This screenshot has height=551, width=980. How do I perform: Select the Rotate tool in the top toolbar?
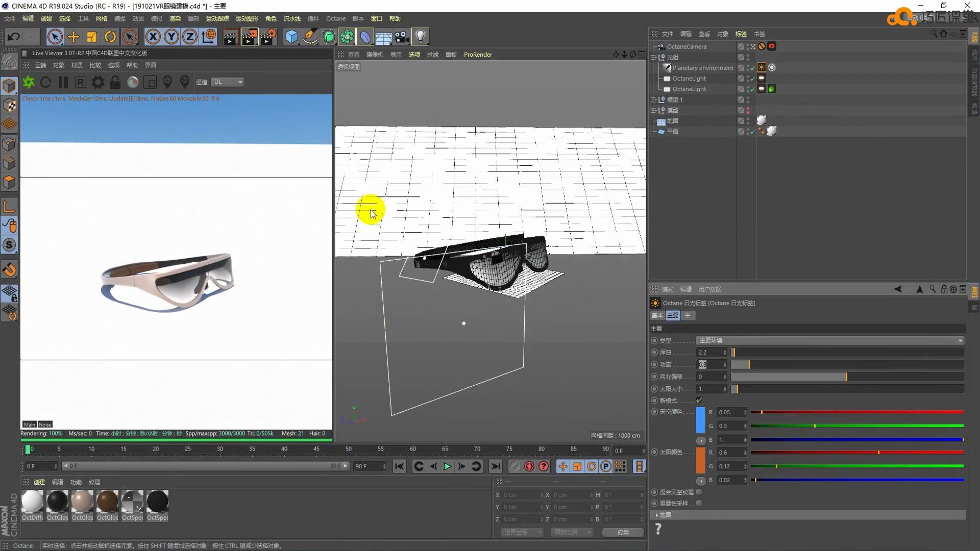pyautogui.click(x=110, y=36)
